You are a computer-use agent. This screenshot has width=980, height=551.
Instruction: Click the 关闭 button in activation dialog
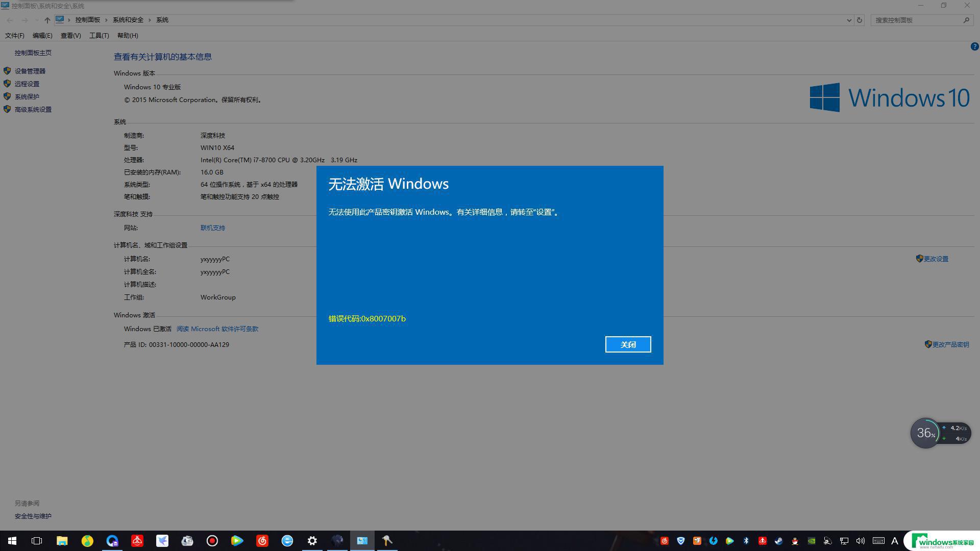point(628,344)
